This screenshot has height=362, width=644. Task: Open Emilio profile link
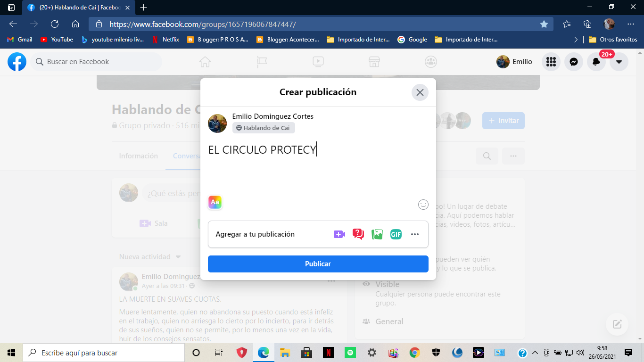[514, 62]
